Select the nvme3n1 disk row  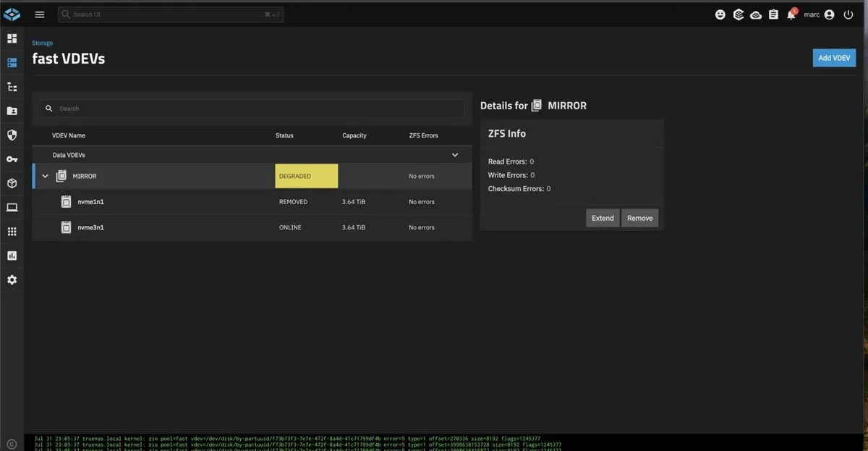(252, 227)
